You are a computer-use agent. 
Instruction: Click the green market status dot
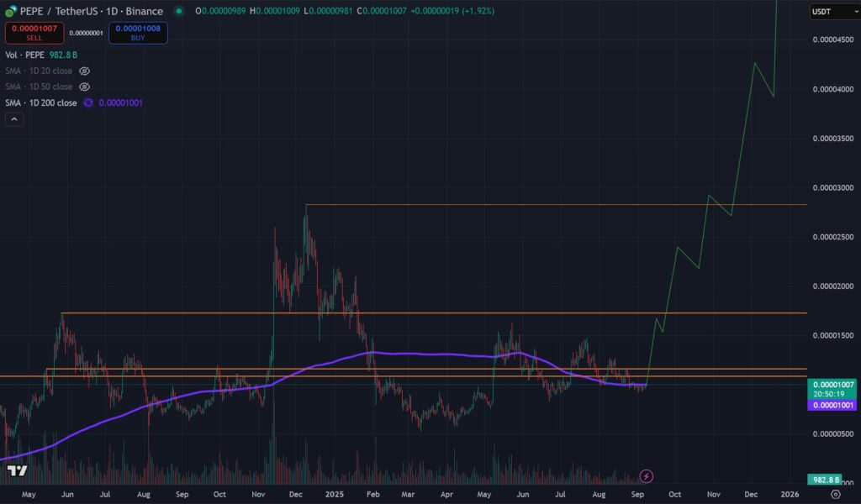click(x=178, y=12)
